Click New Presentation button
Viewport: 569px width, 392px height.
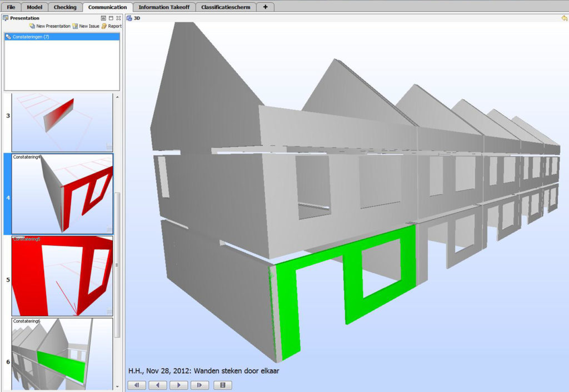click(49, 26)
